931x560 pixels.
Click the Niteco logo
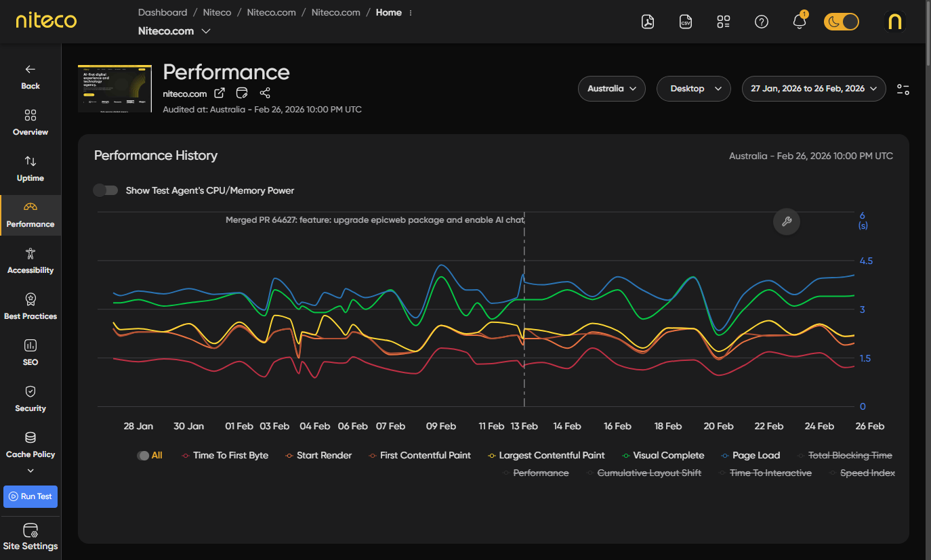click(46, 21)
